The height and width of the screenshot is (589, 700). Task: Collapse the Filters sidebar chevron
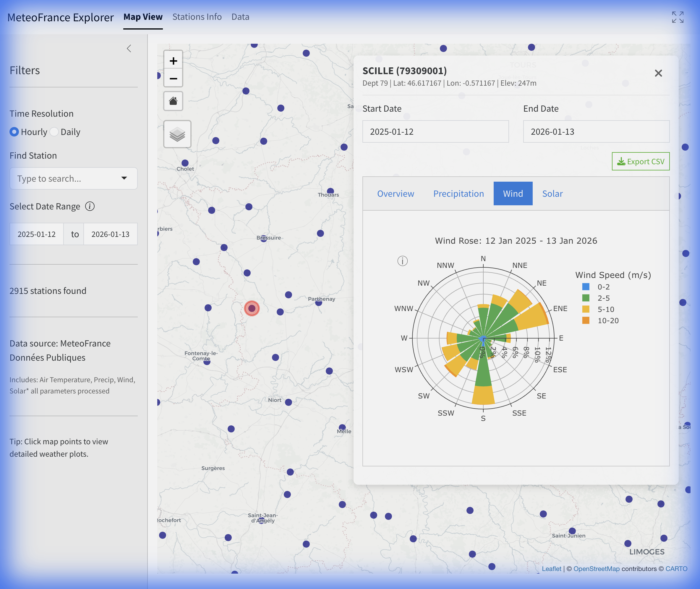129,49
